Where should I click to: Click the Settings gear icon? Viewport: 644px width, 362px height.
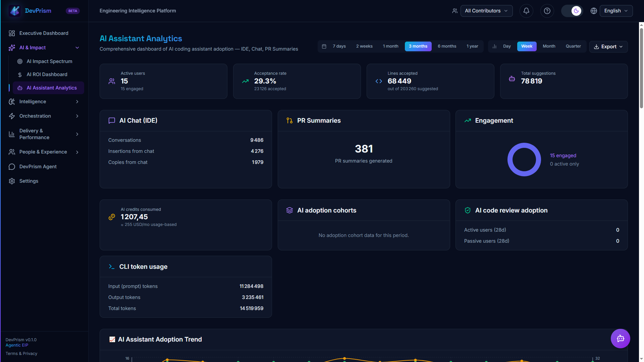pos(12,181)
